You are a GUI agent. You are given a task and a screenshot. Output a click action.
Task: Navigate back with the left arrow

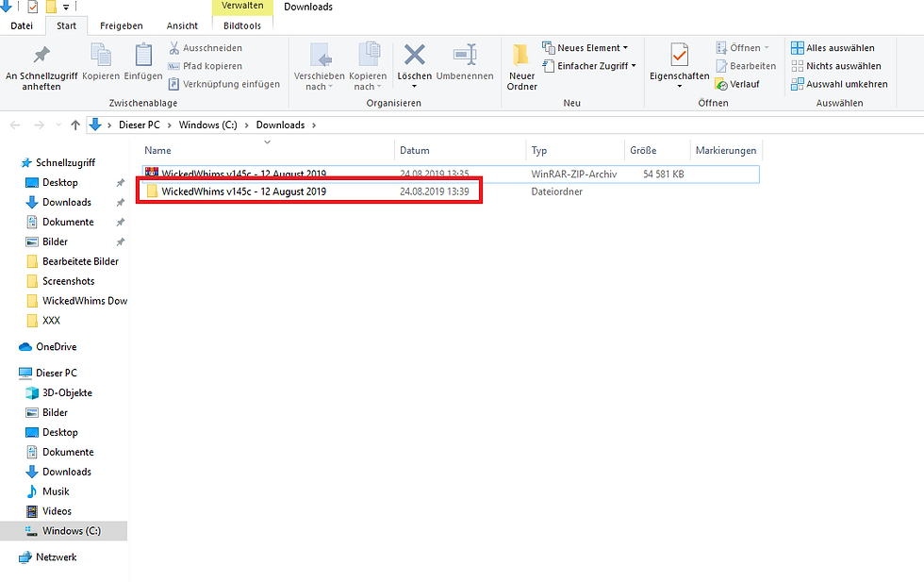click(x=15, y=125)
